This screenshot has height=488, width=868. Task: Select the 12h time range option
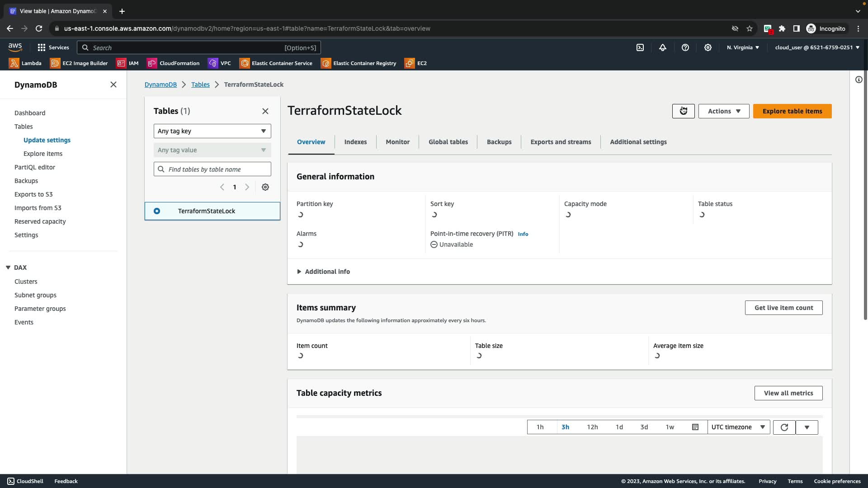pyautogui.click(x=592, y=427)
